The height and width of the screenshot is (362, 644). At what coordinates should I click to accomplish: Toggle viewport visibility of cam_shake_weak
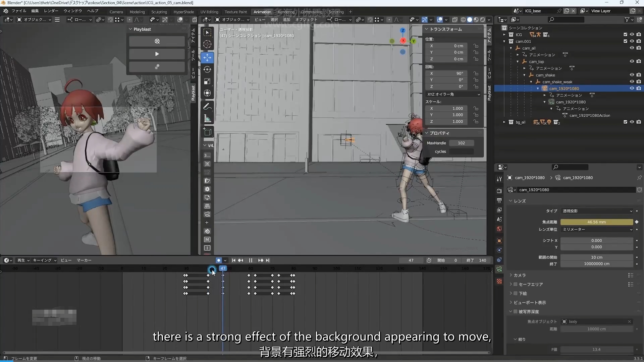click(632, 82)
